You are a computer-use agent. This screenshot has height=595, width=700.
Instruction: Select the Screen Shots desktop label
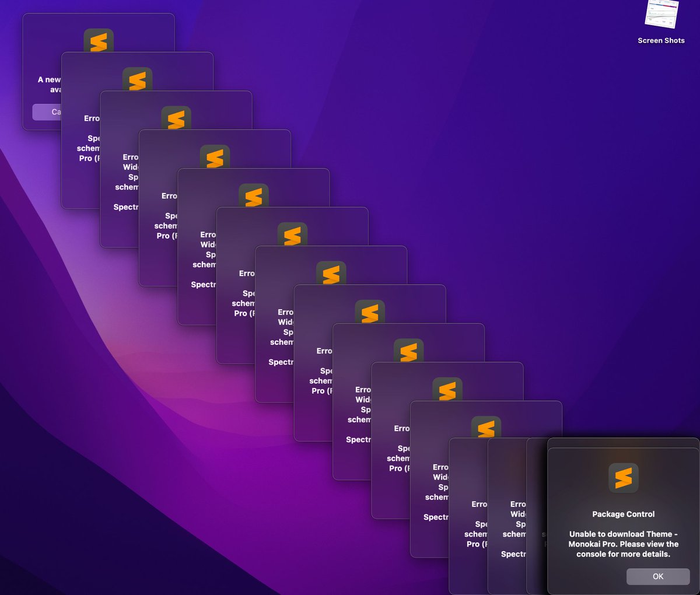(661, 40)
